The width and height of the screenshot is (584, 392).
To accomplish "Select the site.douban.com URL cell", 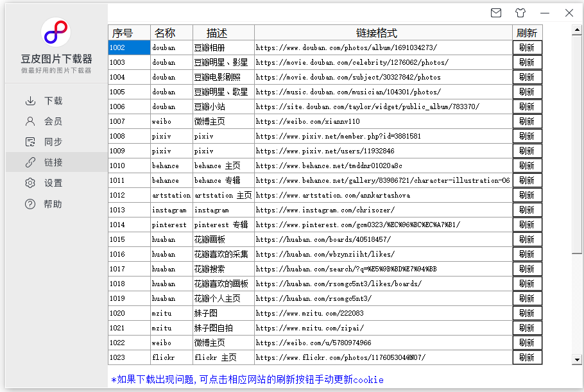I will [383, 107].
